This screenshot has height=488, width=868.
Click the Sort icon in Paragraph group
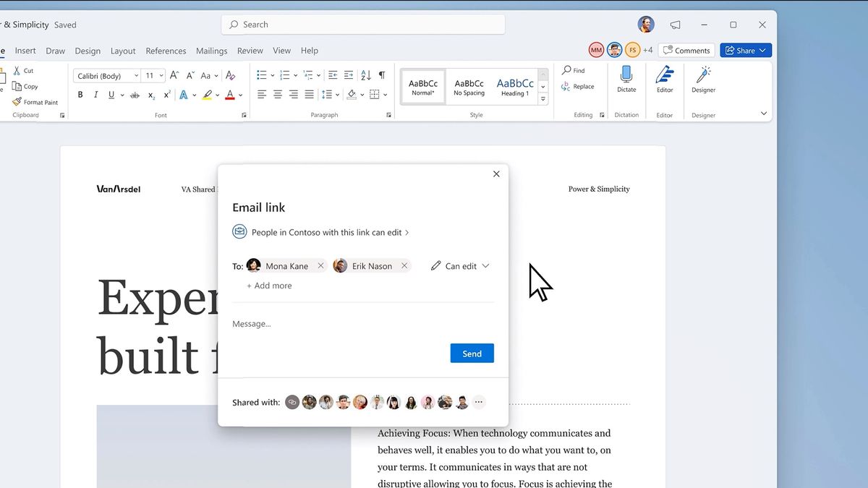click(364, 75)
